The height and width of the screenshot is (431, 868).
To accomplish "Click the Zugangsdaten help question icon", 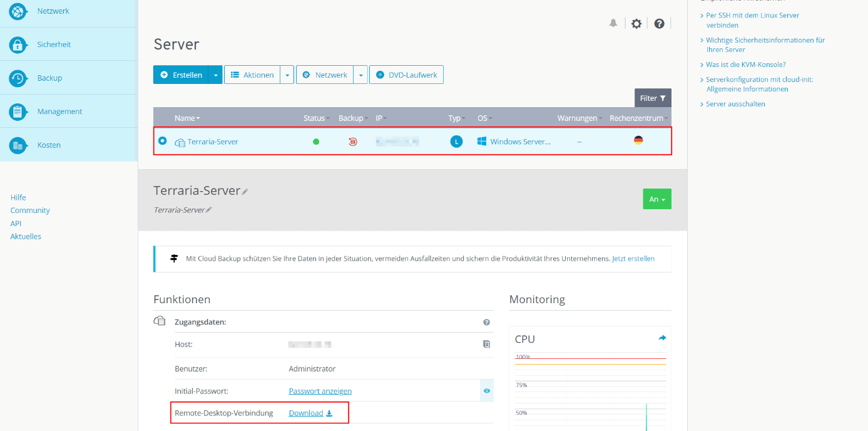I will [486, 322].
